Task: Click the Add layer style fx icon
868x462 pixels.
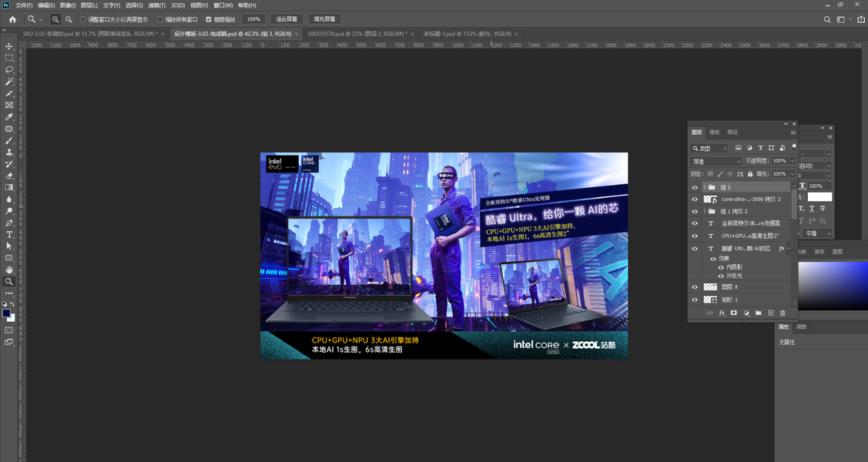Action: pyautogui.click(x=722, y=313)
